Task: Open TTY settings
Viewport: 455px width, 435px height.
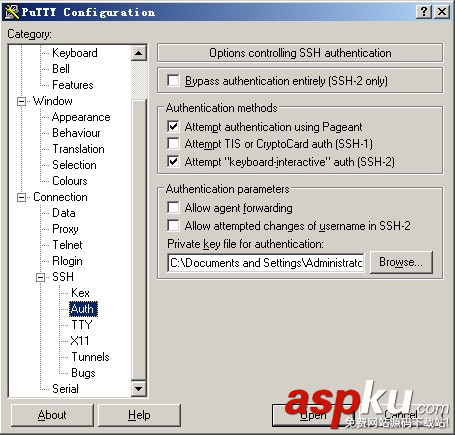Action: click(x=82, y=325)
